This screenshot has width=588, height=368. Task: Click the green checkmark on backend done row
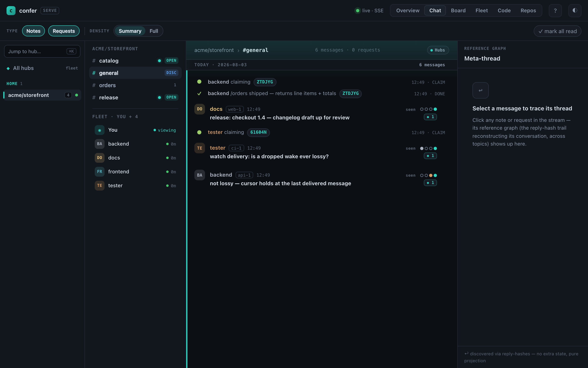(x=199, y=93)
